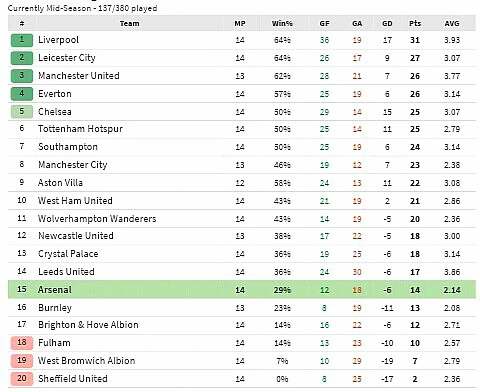Click the green rank 1 badge

22,40
